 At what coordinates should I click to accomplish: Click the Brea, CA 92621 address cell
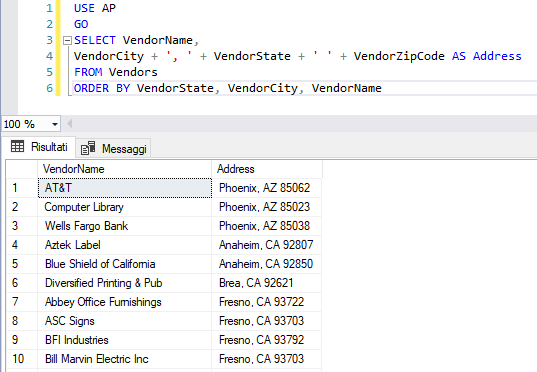pyautogui.click(x=267, y=283)
